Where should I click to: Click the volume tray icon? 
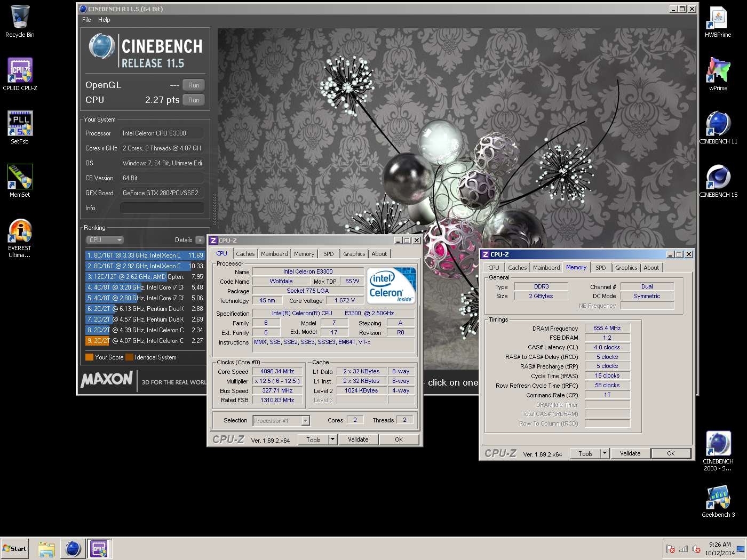(696, 549)
